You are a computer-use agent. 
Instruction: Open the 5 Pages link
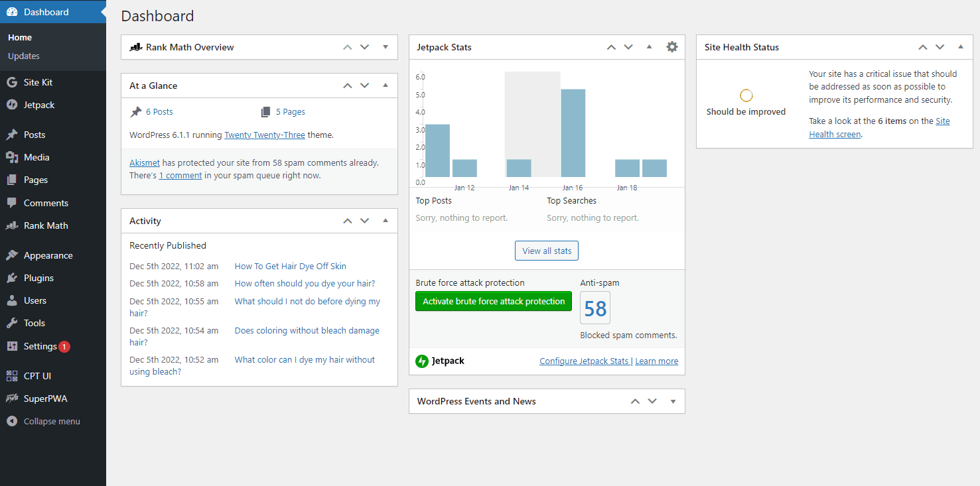pyautogui.click(x=291, y=112)
